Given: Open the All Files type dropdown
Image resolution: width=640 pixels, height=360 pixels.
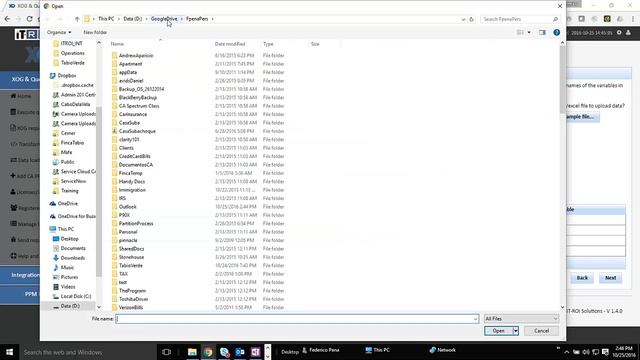Looking at the screenshot, I should point(521,319).
